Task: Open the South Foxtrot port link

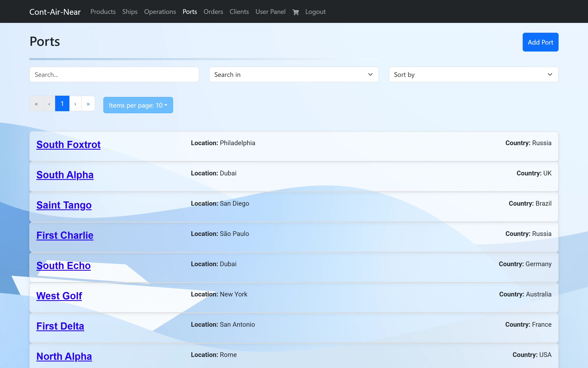Action: pos(68,145)
